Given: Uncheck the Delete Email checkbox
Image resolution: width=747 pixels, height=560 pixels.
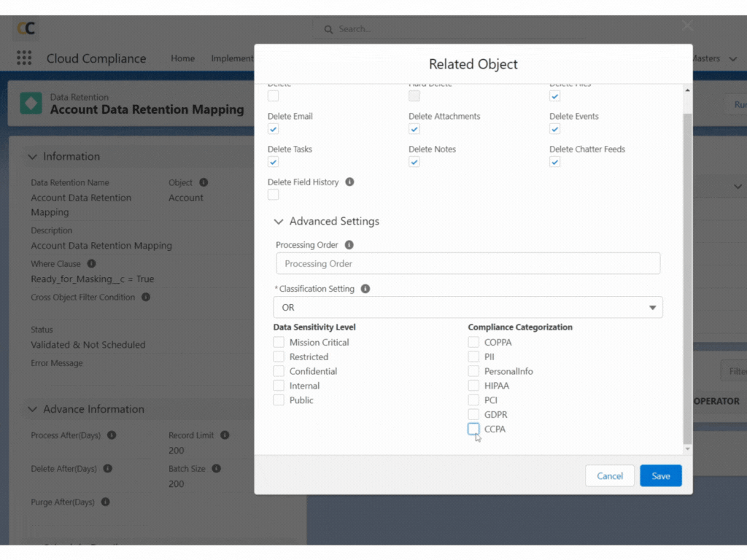Looking at the screenshot, I should 273,128.
